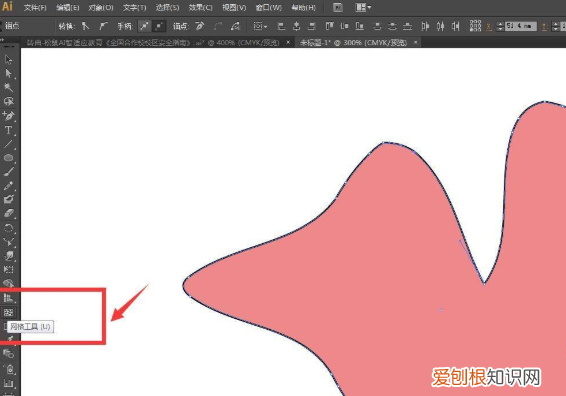Image resolution: width=566 pixels, height=396 pixels.
Task: Select the Direct Selection tool
Action: click(8, 74)
